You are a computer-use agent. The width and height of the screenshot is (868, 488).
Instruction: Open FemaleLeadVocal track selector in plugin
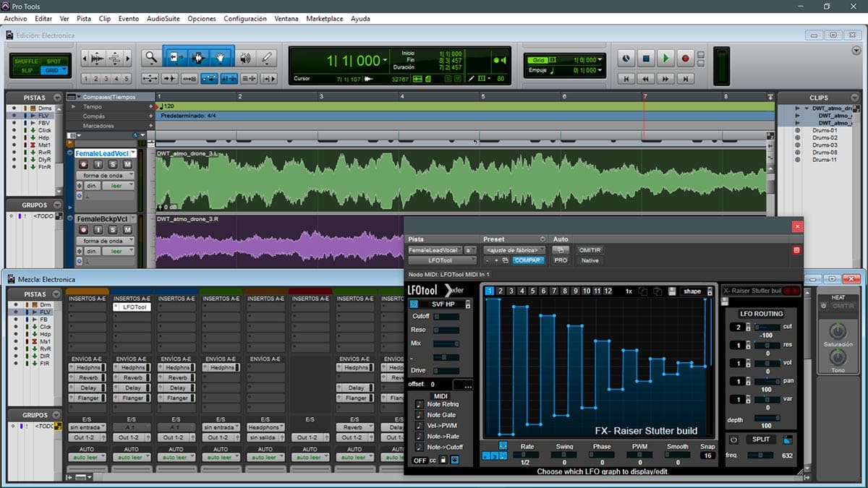pos(435,250)
